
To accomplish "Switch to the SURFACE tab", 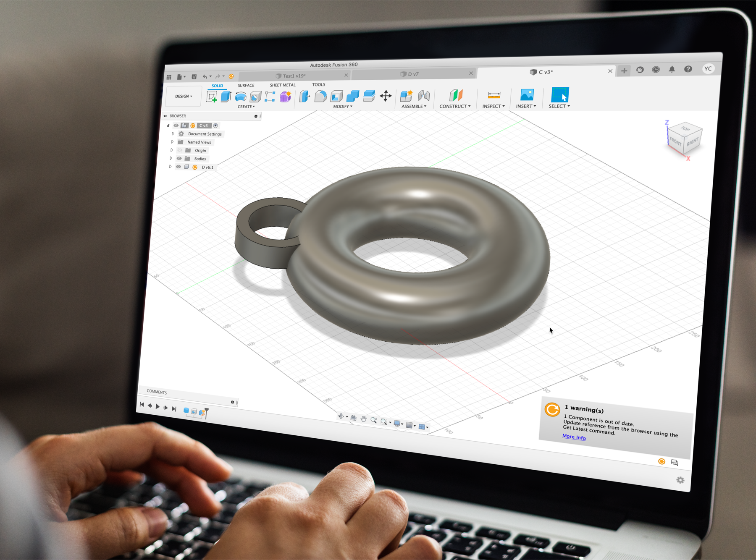I will [x=246, y=85].
